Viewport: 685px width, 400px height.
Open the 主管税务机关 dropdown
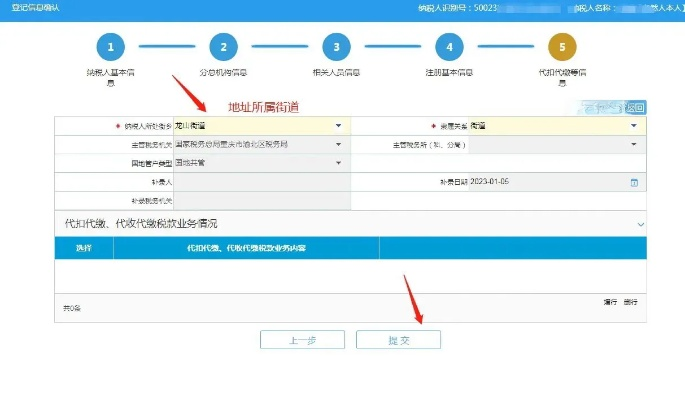coord(262,145)
